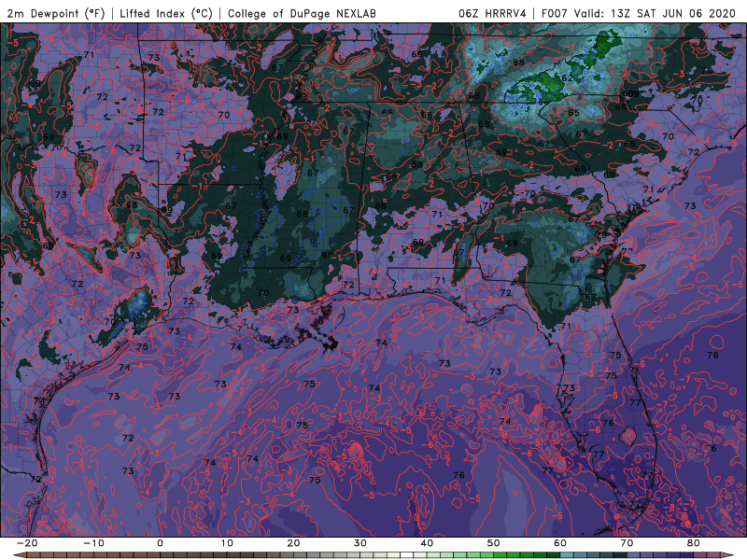Screen dimensions: 747x560
Task: Click the 0 label on the color scale
Action: pyautogui.click(x=160, y=543)
